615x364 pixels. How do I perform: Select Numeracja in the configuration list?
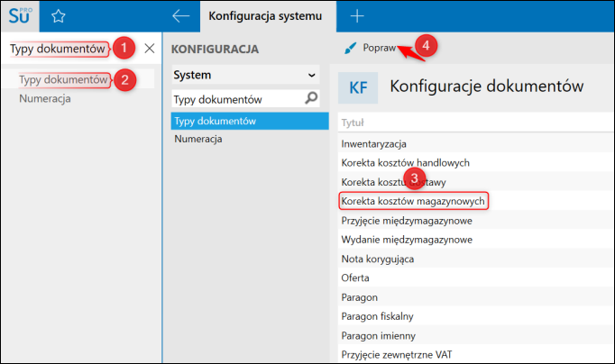coord(197,139)
